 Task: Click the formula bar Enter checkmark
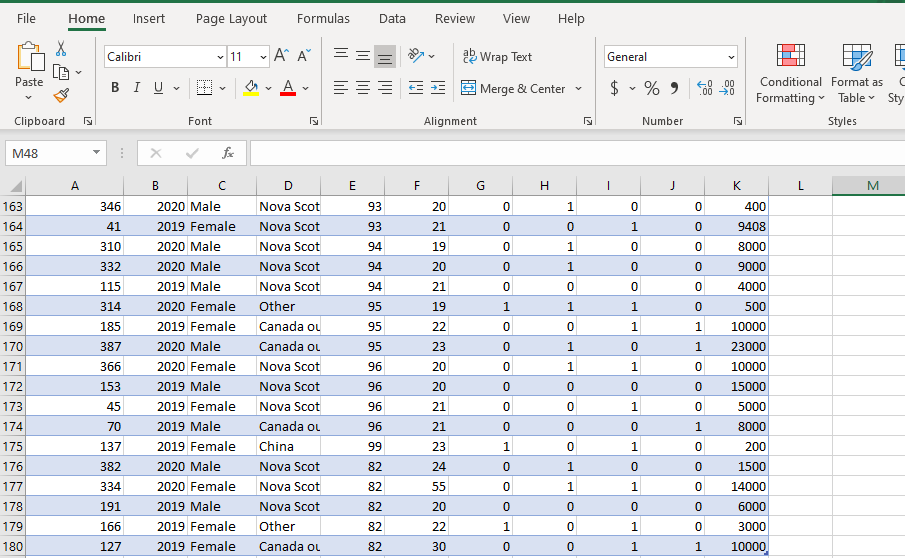click(192, 153)
